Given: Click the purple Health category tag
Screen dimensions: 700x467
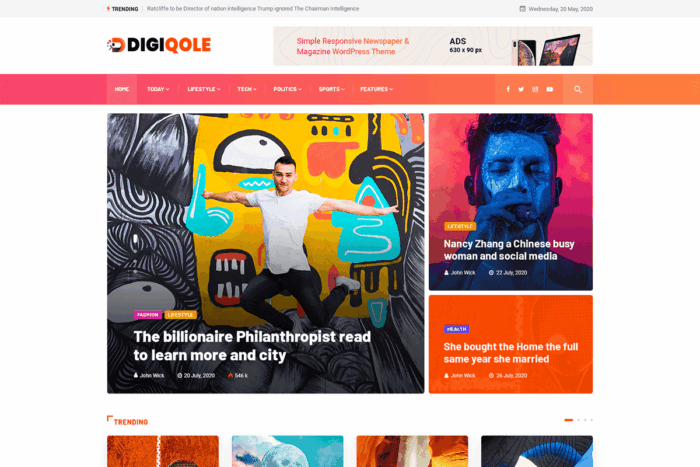Looking at the screenshot, I should pos(456,329).
